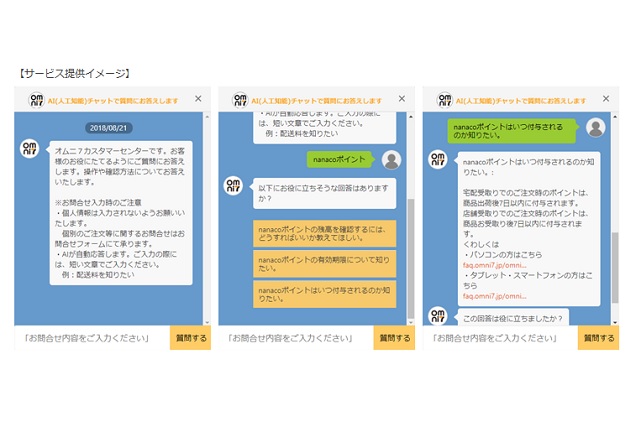
Task: Open faq.omni7.jp link under パソコンの方はこちら
Action: coord(494,265)
